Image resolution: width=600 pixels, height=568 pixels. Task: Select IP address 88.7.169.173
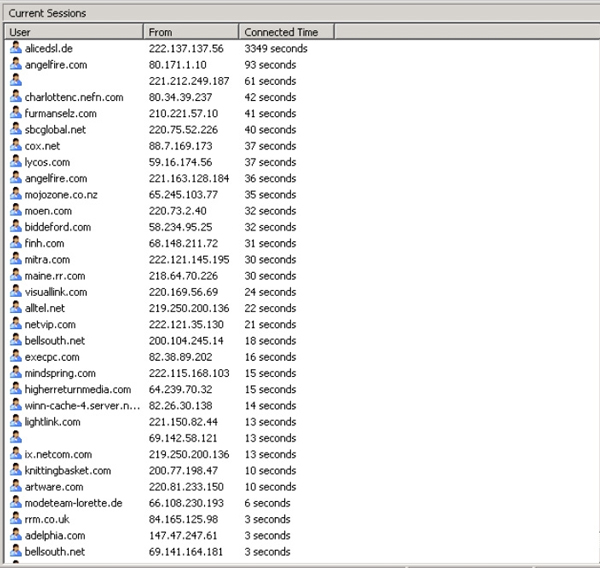point(181,146)
